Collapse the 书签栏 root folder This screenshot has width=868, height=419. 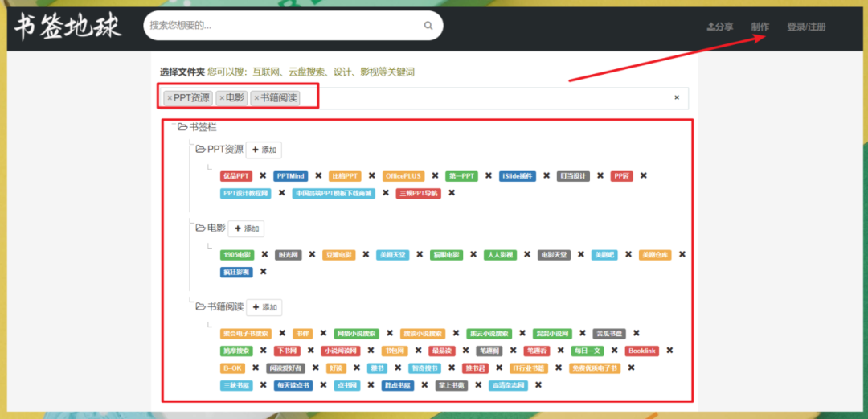182,127
